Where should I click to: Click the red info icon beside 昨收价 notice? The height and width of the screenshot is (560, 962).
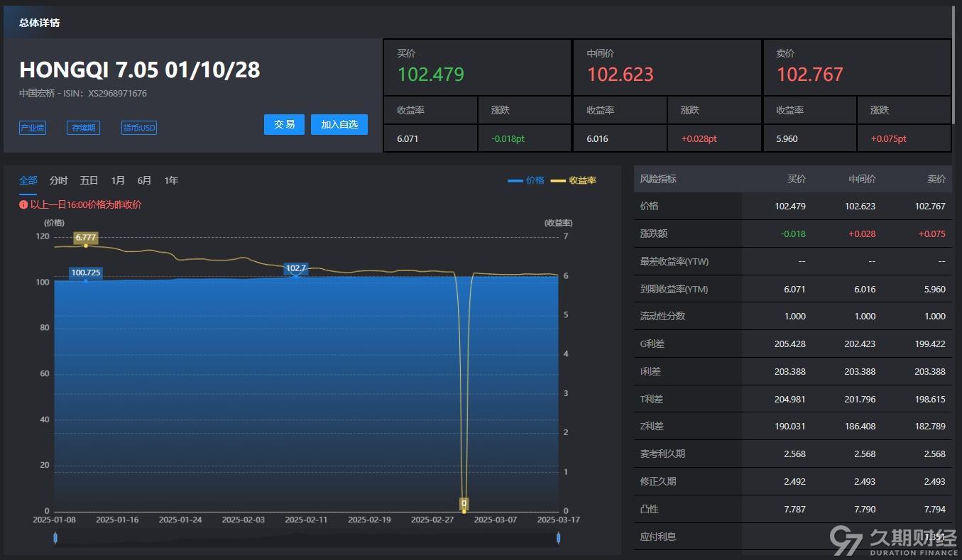[x=23, y=204]
